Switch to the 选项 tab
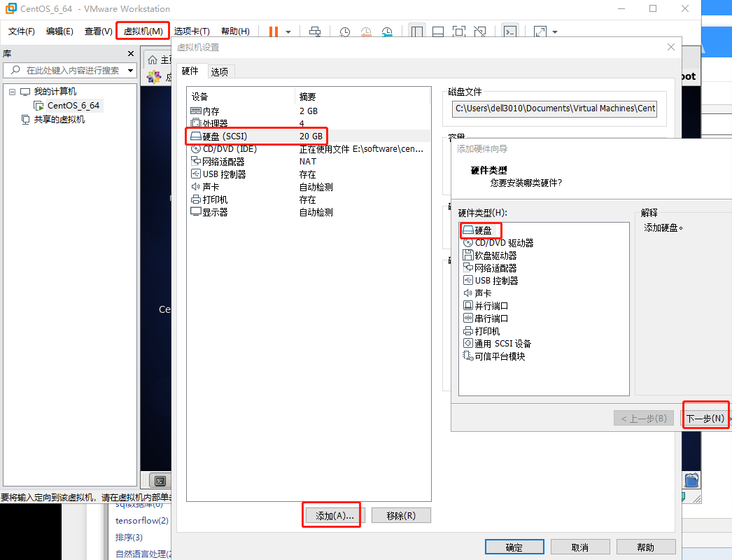Screen dimensions: 732x560 click(220, 72)
